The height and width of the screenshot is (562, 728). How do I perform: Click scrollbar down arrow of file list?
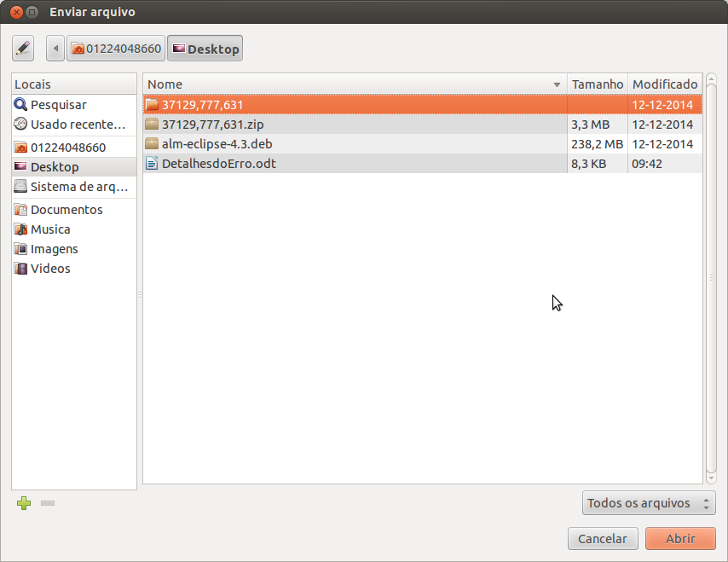tap(711, 478)
